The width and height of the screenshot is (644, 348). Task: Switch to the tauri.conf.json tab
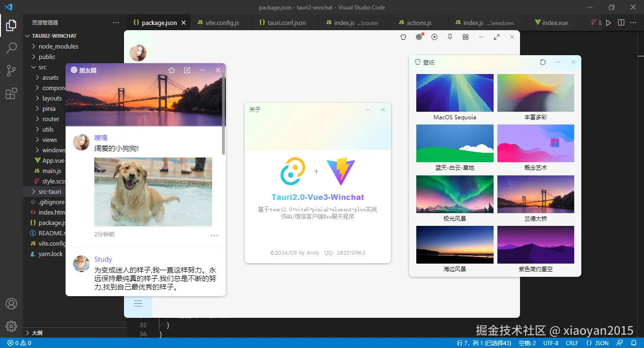click(285, 22)
